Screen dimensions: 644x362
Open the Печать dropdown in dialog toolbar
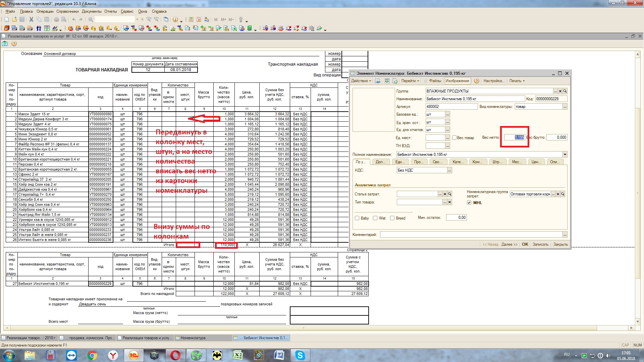click(517, 81)
